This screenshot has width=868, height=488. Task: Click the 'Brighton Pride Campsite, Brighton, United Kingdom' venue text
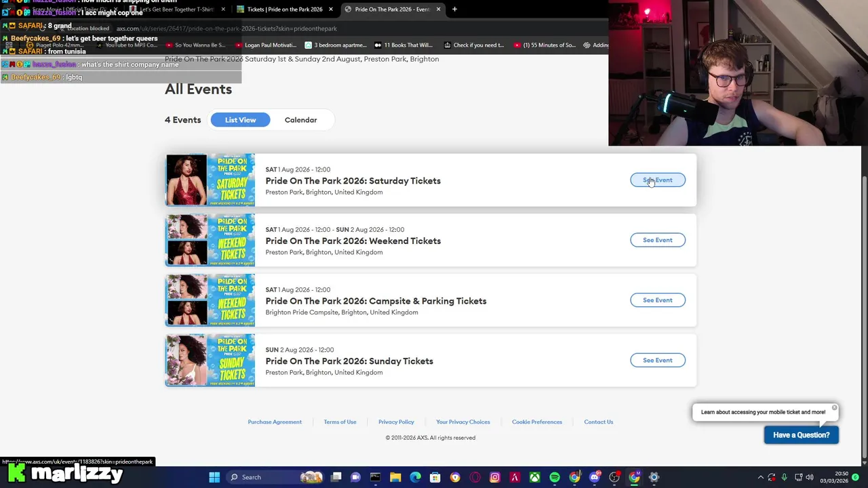342,312
